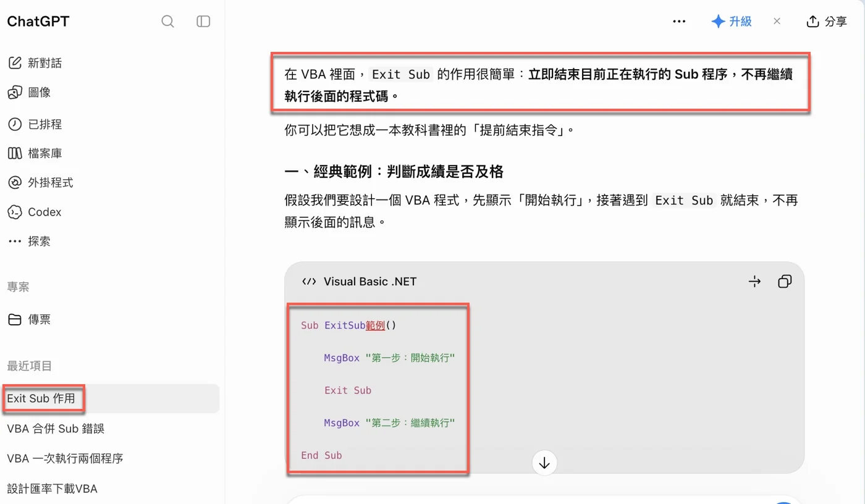Click the sentence 你可以把它想成一本教科書裡的「提前結束指令」

(x=430, y=131)
